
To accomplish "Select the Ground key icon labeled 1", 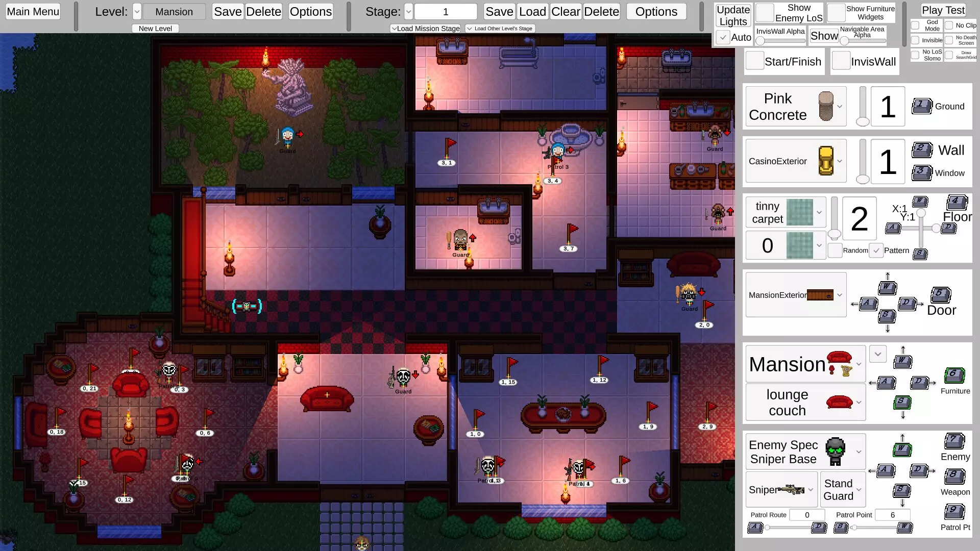I will 921,106.
